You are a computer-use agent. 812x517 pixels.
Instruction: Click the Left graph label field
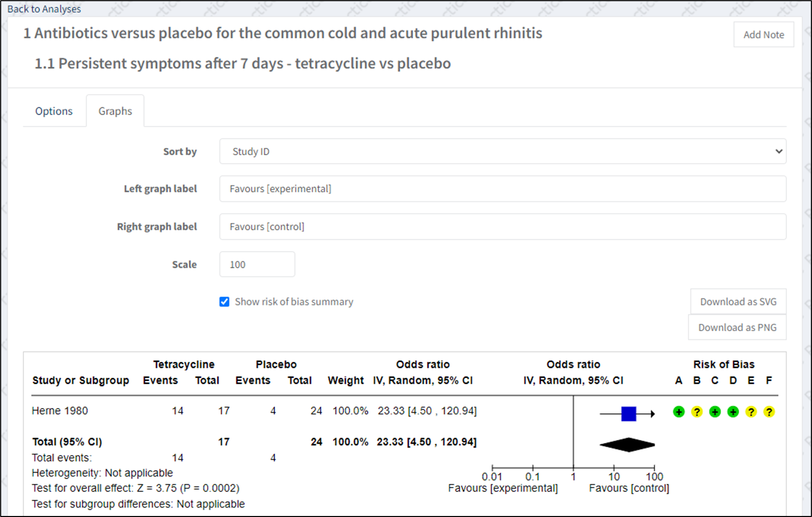[x=502, y=189]
